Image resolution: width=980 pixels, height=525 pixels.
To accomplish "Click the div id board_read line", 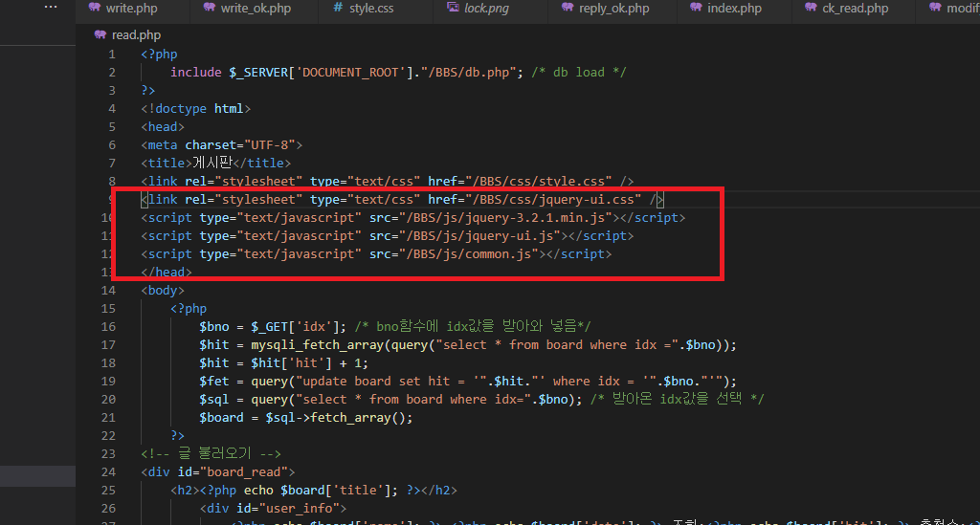I will pos(217,472).
